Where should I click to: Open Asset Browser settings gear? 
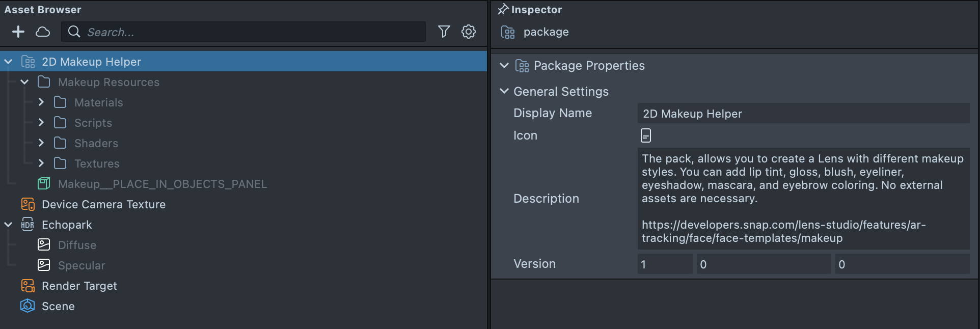469,32
